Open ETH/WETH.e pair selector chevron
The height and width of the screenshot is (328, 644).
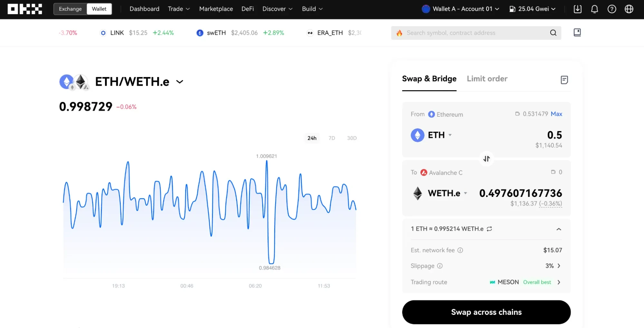(x=180, y=82)
